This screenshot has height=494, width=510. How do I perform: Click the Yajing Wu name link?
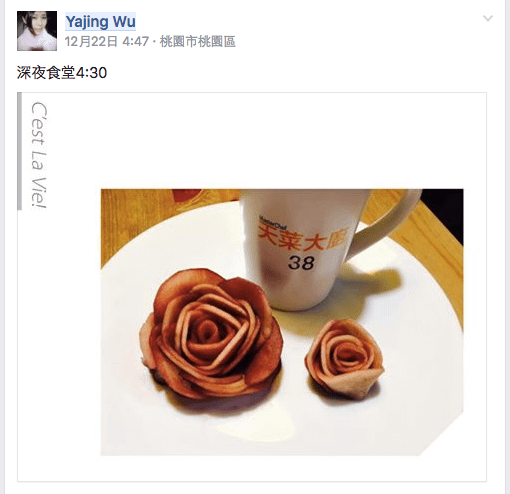(x=100, y=22)
